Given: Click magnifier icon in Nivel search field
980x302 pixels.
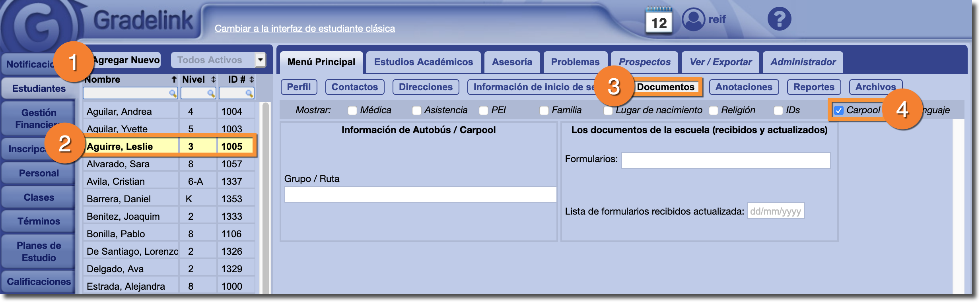Looking at the screenshot, I should click(x=211, y=93).
